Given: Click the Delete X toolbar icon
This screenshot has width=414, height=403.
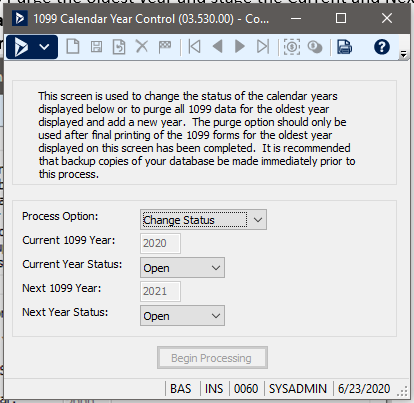Looking at the screenshot, I should pos(142,46).
